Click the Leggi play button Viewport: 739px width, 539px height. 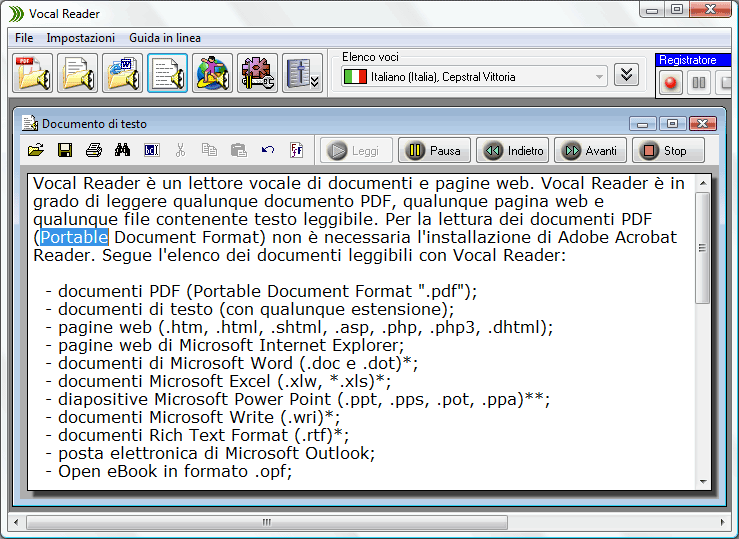coord(356,151)
